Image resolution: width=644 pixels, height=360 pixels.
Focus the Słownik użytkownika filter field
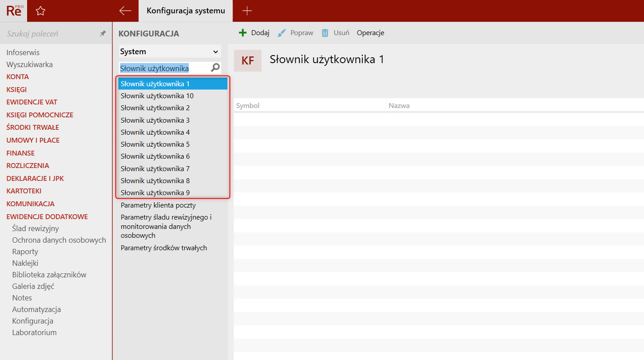[x=163, y=68]
